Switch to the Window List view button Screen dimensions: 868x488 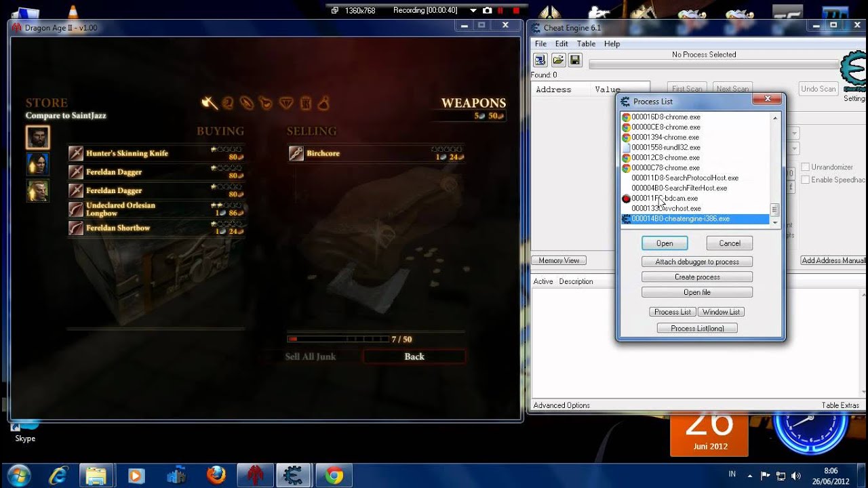point(721,312)
